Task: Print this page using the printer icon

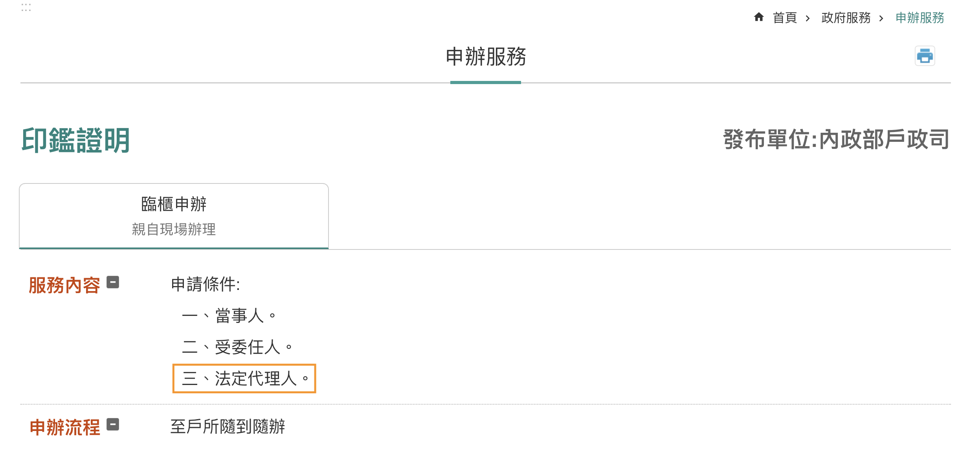Action: pyautogui.click(x=925, y=56)
